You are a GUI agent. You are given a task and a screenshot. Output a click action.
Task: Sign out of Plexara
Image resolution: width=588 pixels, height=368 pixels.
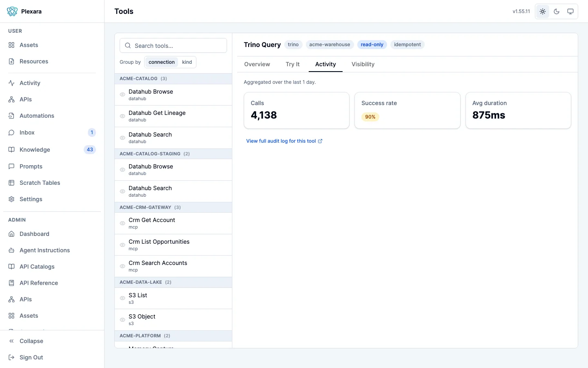coord(52,357)
